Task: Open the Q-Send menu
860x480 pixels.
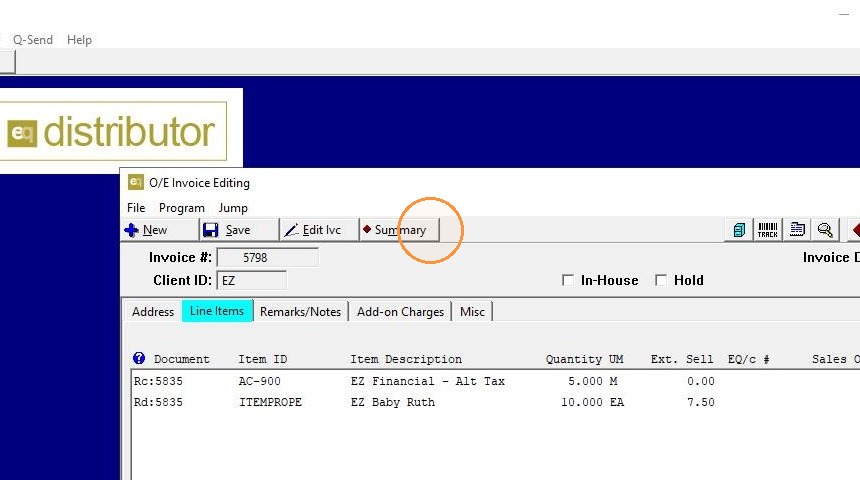Action: (33, 39)
